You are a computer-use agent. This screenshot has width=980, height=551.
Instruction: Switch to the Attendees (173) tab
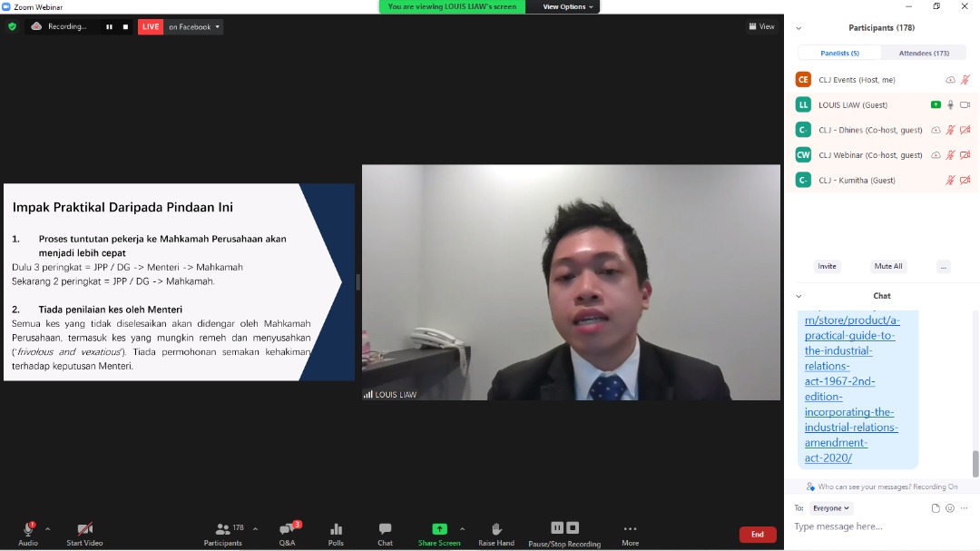click(924, 53)
